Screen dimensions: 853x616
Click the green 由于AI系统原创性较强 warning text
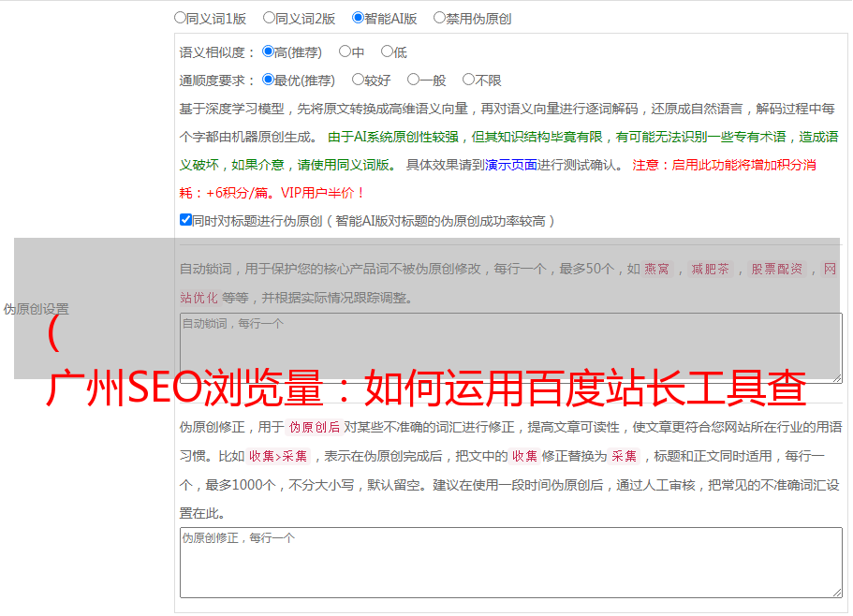pyautogui.click(x=392, y=137)
